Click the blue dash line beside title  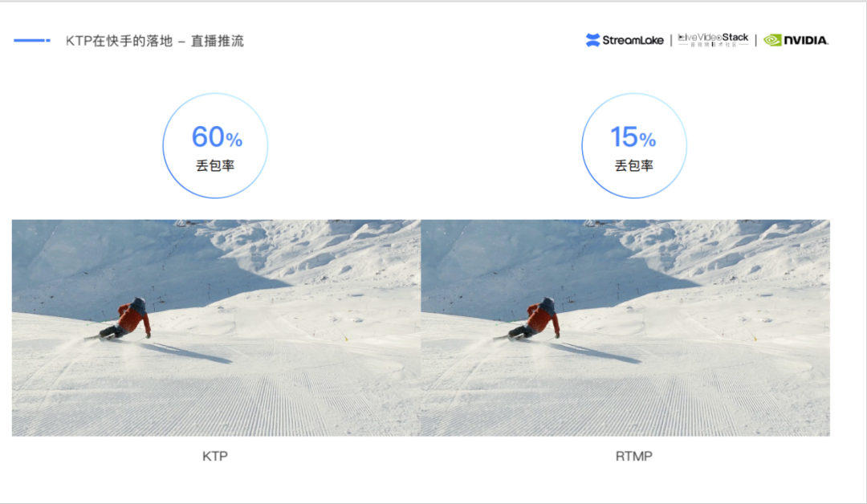[32, 40]
